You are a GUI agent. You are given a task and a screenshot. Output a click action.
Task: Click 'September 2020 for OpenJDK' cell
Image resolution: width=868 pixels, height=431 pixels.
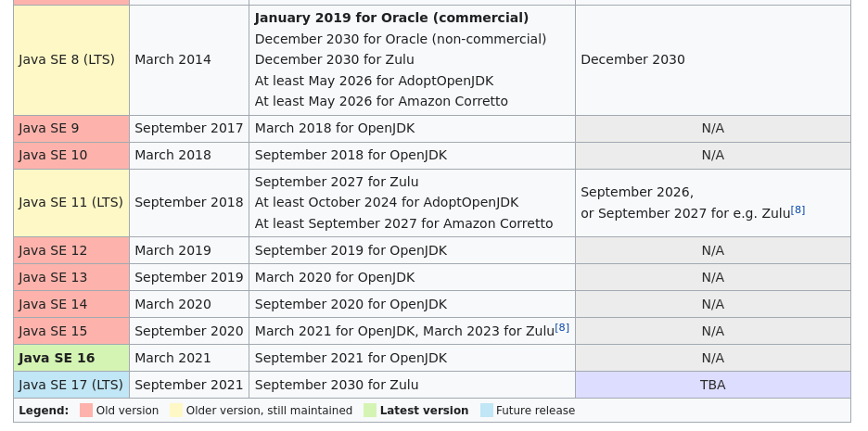pyautogui.click(x=413, y=304)
